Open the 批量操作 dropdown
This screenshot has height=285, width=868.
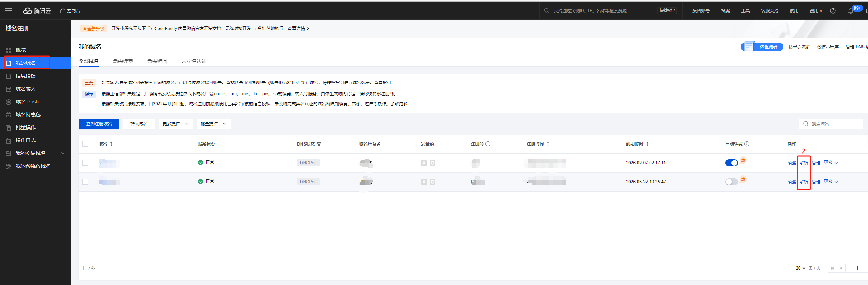click(213, 124)
